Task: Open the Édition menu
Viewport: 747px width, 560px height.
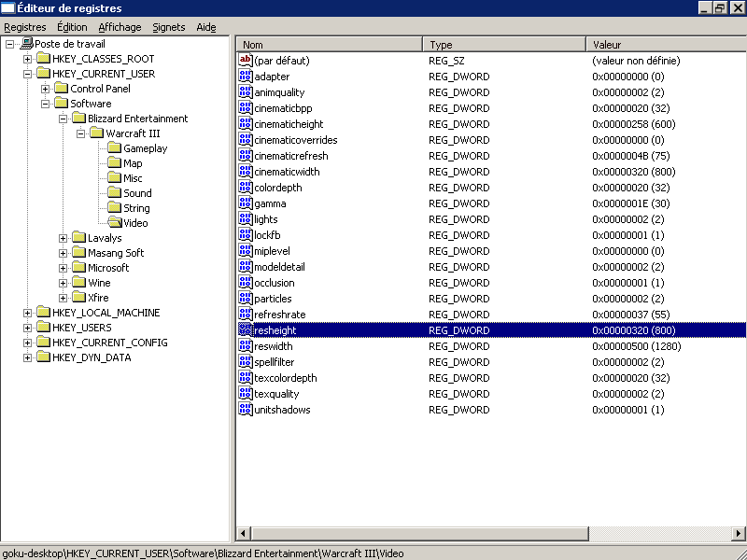Action: (x=72, y=27)
